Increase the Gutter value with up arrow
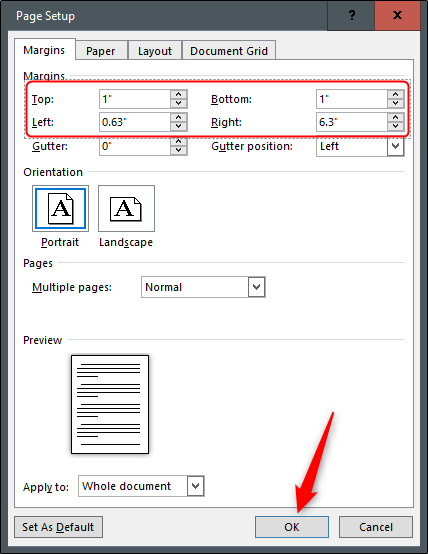 point(178,142)
